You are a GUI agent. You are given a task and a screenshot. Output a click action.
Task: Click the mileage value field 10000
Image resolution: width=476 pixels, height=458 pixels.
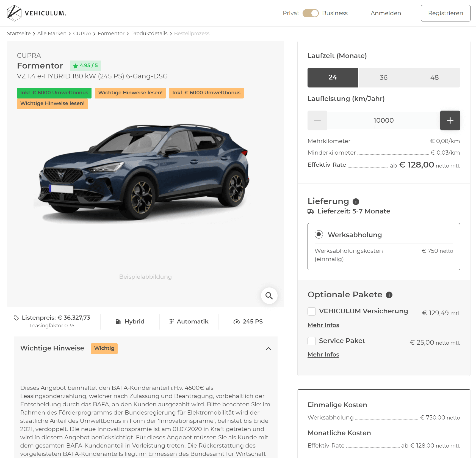(x=384, y=120)
